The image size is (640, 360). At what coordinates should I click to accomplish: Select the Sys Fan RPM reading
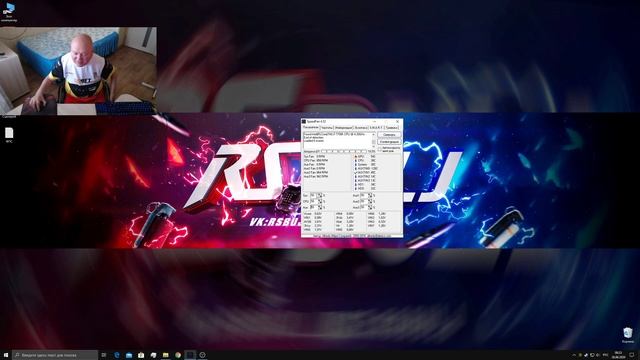pyautogui.click(x=315, y=156)
